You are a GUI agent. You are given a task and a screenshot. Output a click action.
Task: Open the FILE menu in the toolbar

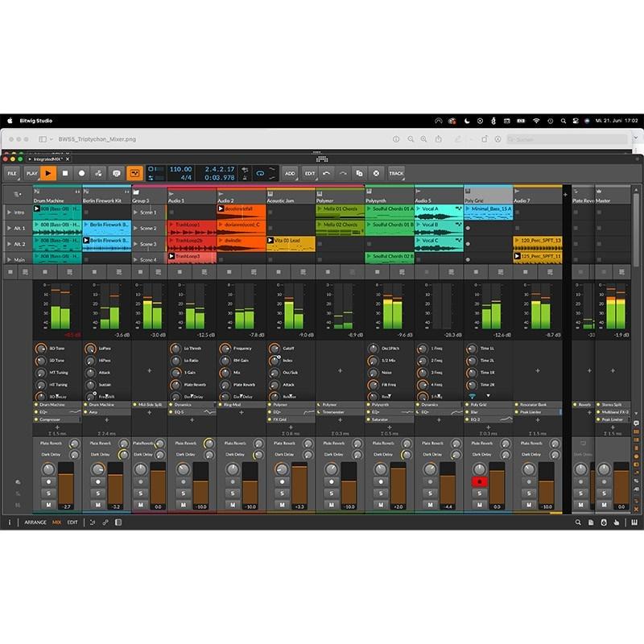(12, 173)
